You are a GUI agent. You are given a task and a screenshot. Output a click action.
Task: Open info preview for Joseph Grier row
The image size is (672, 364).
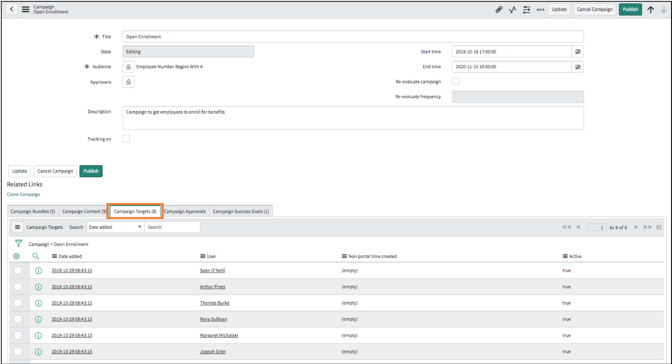pos(38,352)
